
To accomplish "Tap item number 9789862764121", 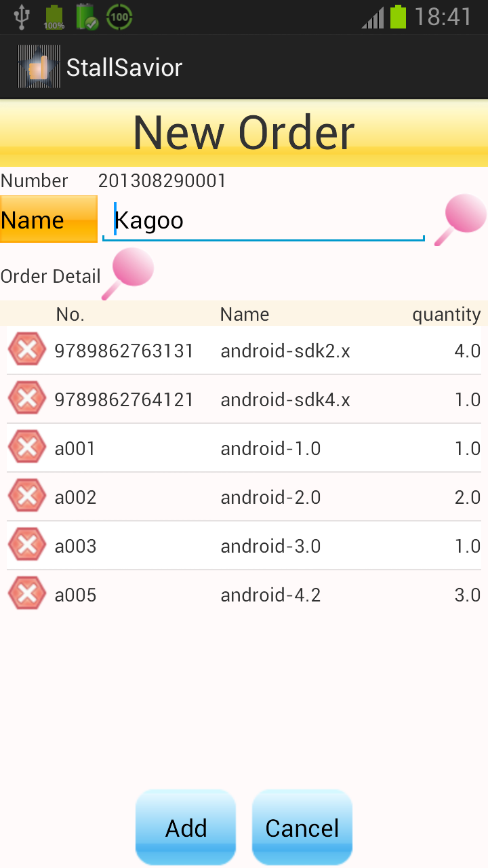I will tap(124, 399).
